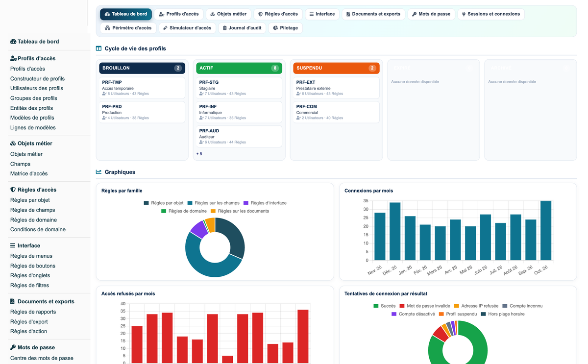Click the users icon on the PRF-COM card
This screenshot has height=364, width=588.
[298, 118]
